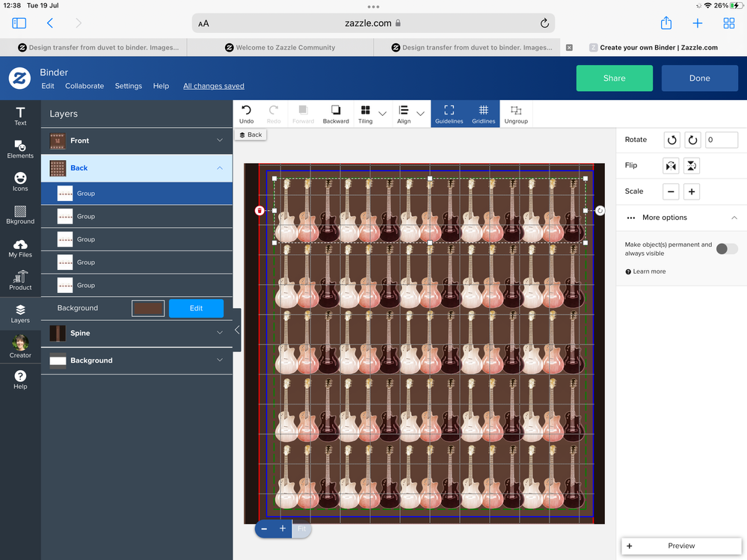747x560 pixels.
Task: Open the Learn more link
Action: [649, 271]
